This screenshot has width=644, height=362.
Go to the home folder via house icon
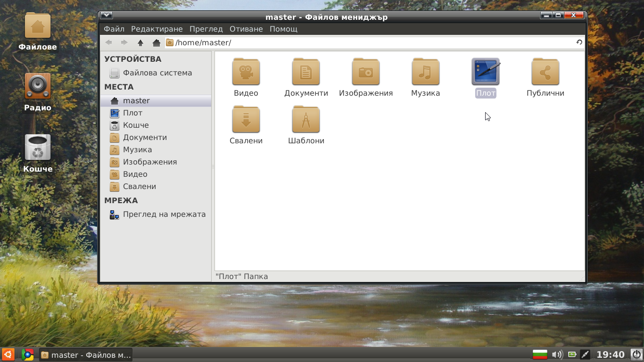(157, 42)
